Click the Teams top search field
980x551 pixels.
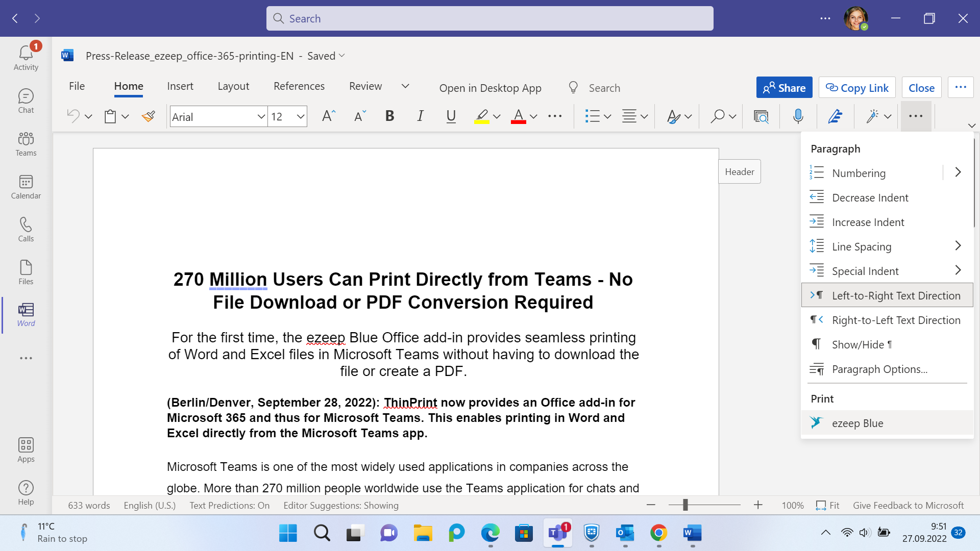pos(489,18)
